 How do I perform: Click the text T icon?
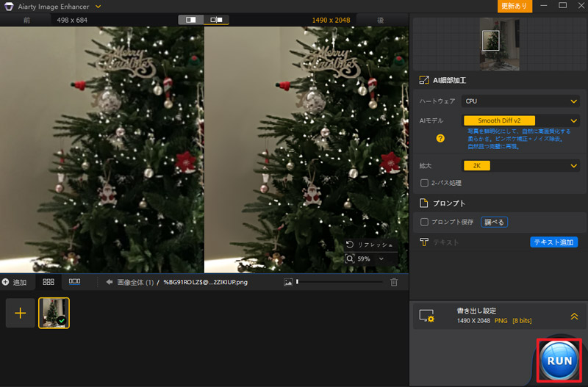tap(424, 242)
